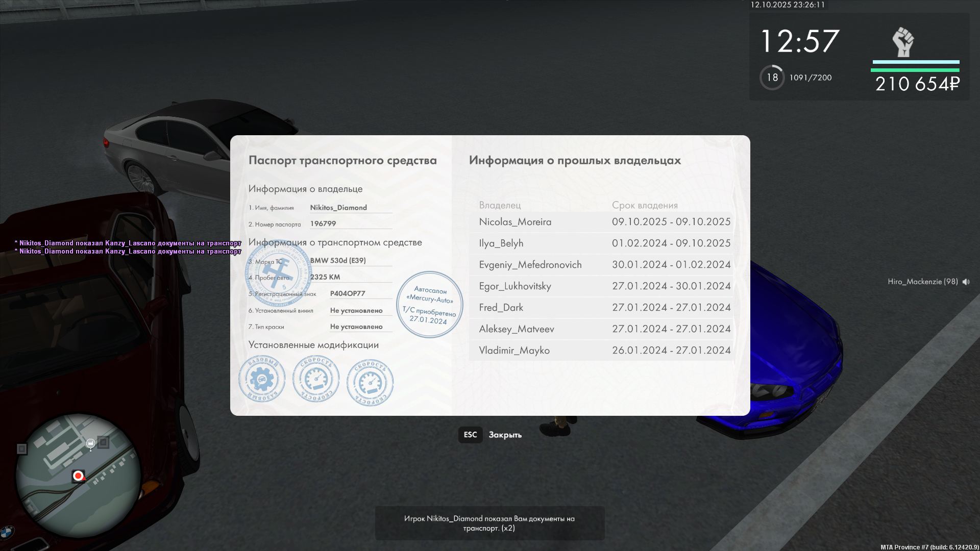Click the registration plate value P404OP77
This screenshot has width=980, height=551.
pos(348,293)
